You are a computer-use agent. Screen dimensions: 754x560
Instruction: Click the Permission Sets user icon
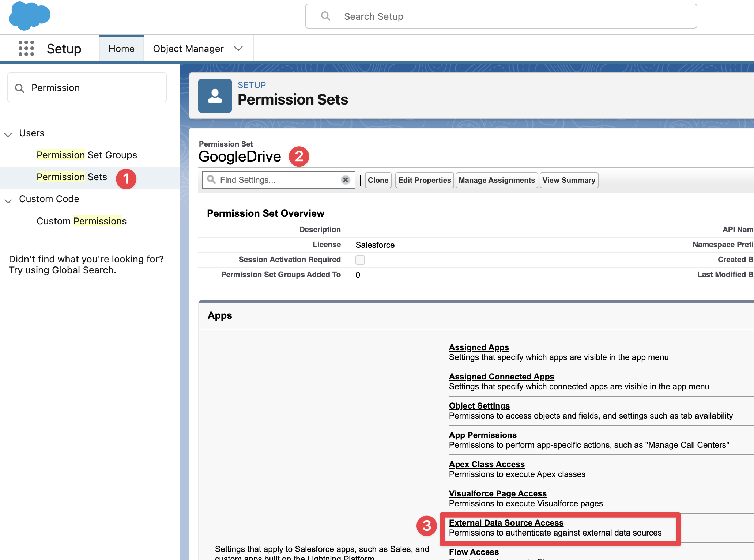click(215, 96)
